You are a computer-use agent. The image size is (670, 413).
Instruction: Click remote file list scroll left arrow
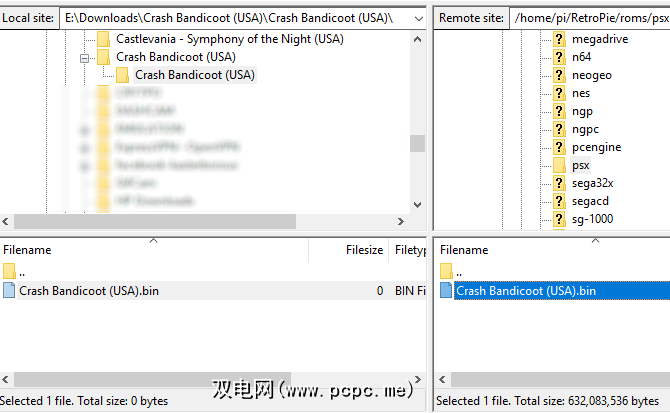pyautogui.click(x=443, y=379)
